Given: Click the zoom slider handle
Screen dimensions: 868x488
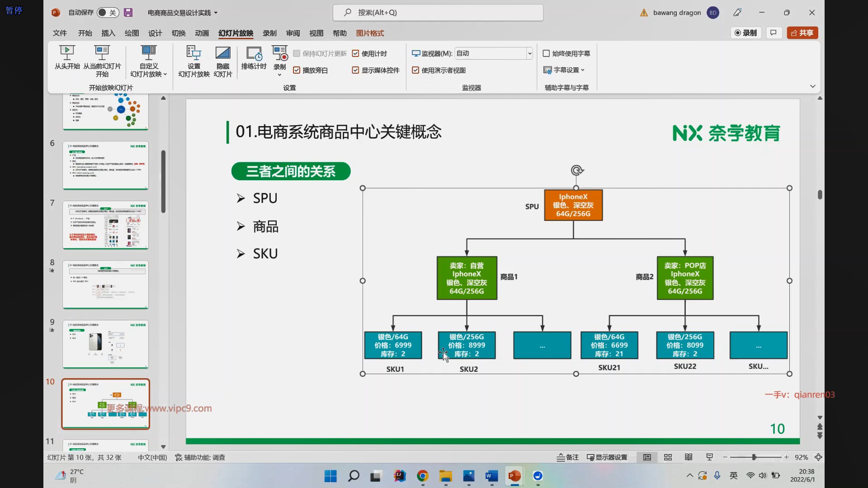Looking at the screenshot, I should [754, 457].
